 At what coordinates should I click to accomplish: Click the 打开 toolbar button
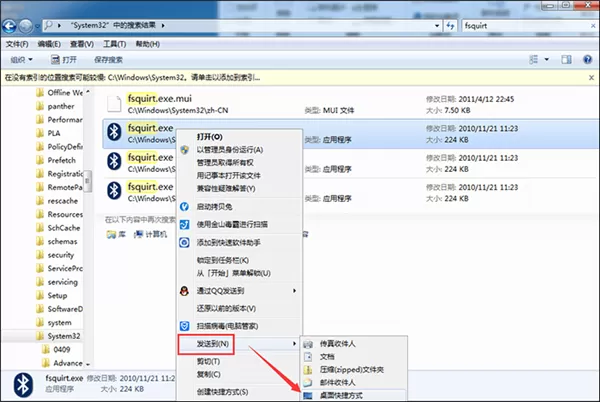(x=64, y=60)
